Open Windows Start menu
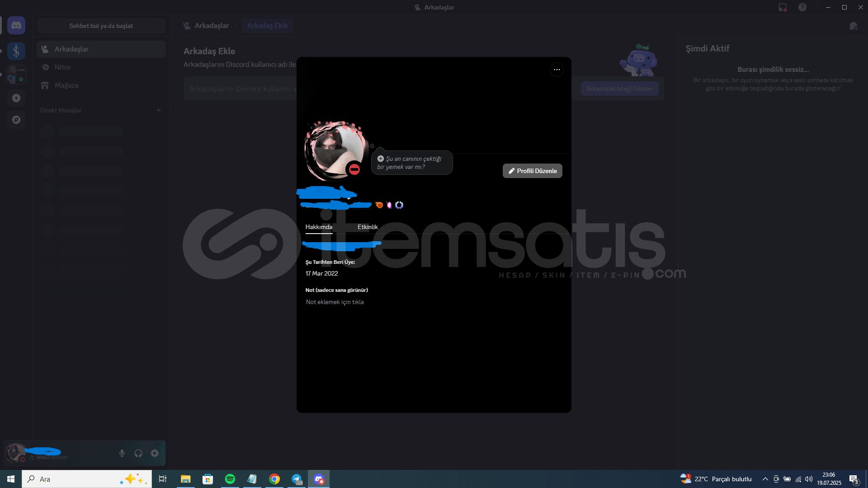This screenshot has width=868, height=488. coord(11,479)
